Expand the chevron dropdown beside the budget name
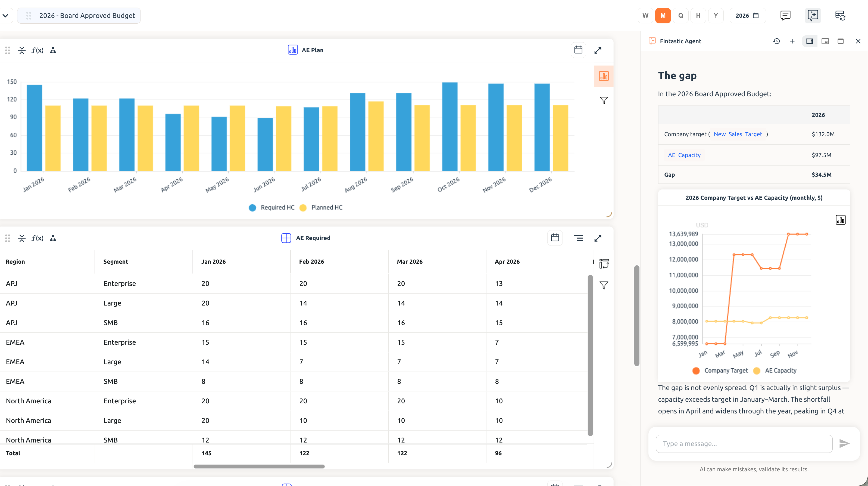Viewport: 868px width, 486px height. pyautogui.click(x=6, y=15)
